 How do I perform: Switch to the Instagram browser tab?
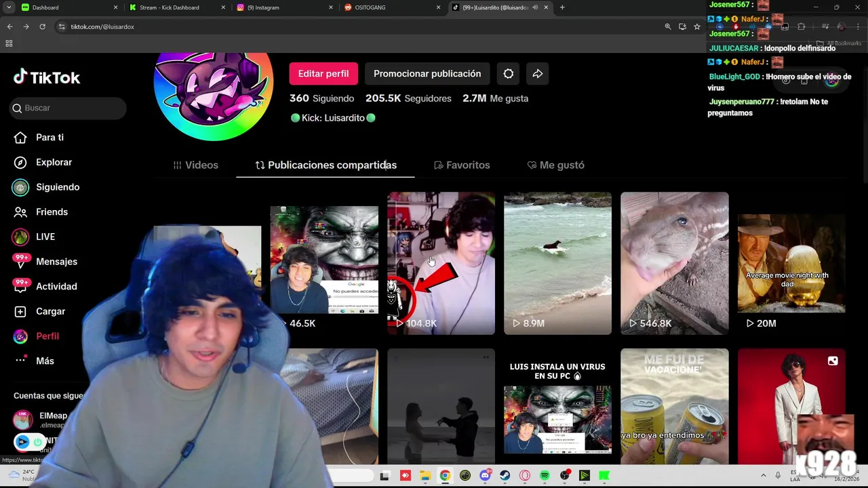285,7
